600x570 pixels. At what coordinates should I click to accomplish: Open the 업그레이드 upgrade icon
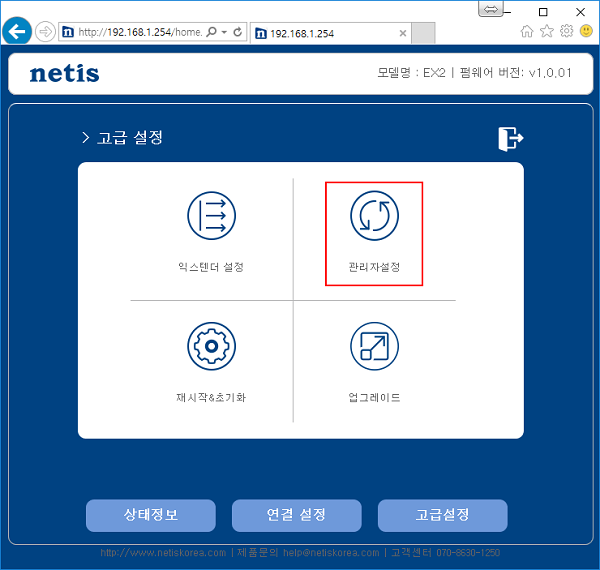coord(374,346)
